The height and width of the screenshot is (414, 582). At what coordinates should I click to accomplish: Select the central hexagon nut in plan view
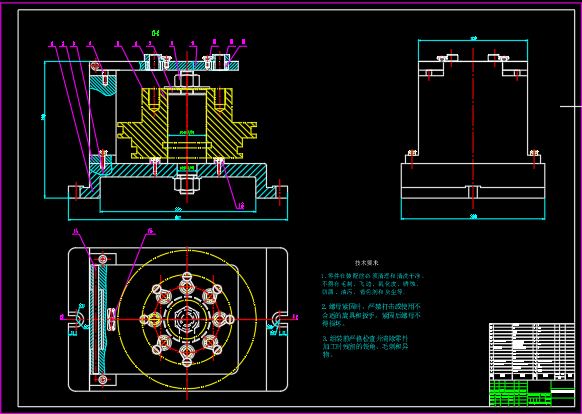point(187,319)
